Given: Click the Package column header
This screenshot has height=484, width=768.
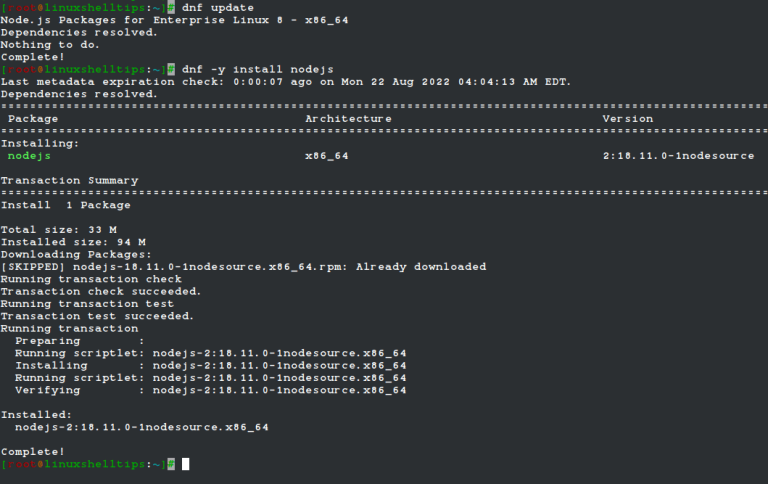Looking at the screenshot, I should pyautogui.click(x=33, y=119).
